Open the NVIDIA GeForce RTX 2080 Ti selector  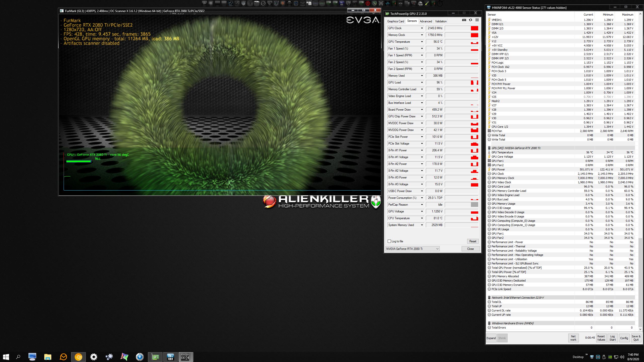tap(412, 249)
